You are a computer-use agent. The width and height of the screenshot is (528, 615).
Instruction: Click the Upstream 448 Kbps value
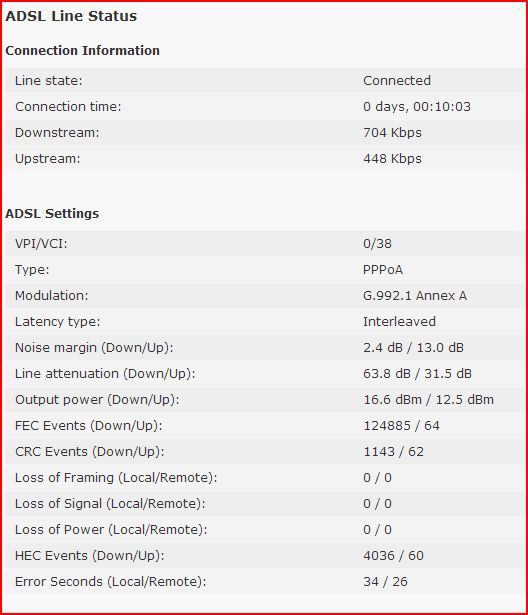pyautogui.click(x=392, y=158)
